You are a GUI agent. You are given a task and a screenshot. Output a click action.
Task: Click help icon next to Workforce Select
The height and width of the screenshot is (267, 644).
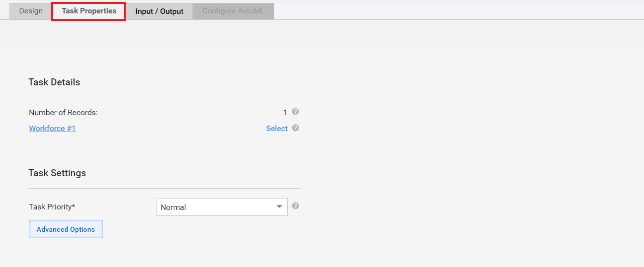tap(295, 128)
